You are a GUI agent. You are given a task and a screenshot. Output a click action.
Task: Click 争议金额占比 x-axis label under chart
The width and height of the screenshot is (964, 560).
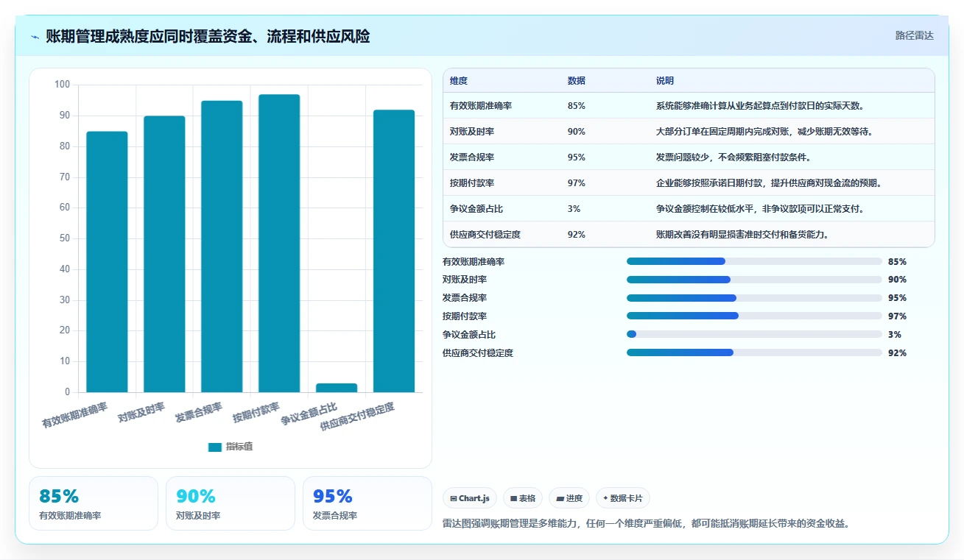(x=309, y=414)
